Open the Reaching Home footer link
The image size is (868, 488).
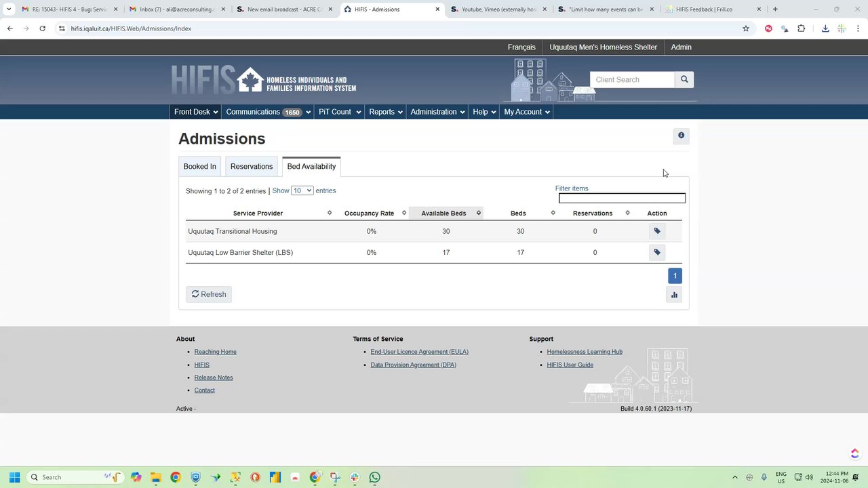click(x=216, y=352)
